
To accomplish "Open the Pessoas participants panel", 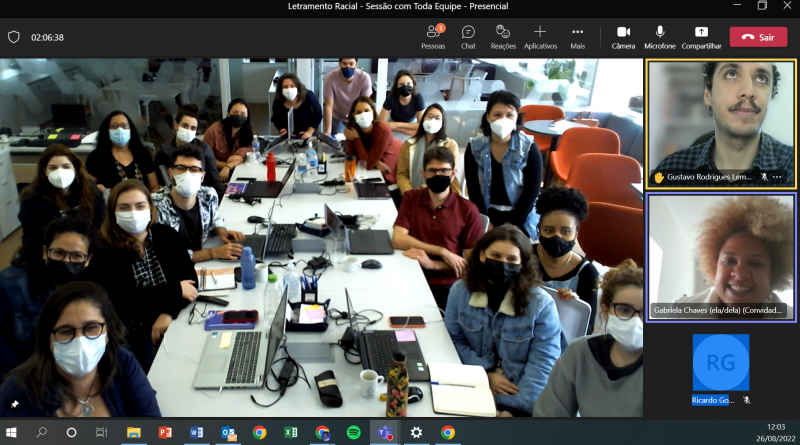I will tap(433, 37).
